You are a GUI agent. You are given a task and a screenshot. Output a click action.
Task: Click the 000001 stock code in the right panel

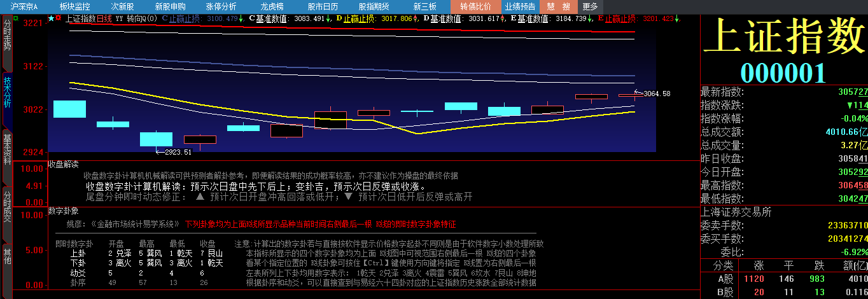pos(783,73)
